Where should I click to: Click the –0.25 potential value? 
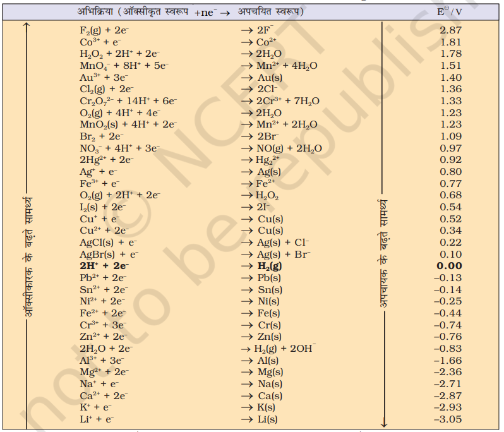(x=448, y=301)
